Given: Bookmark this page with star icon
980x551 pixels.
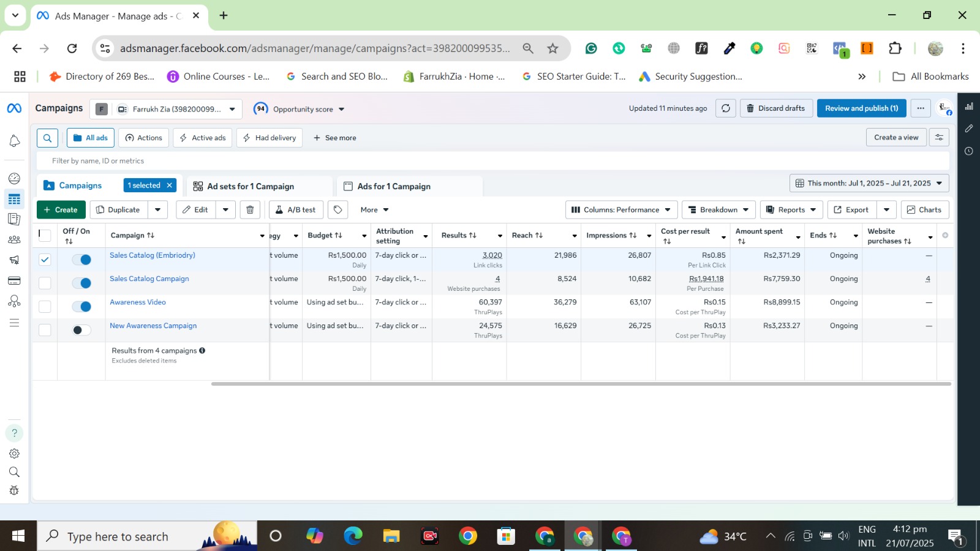Looking at the screenshot, I should (553, 48).
